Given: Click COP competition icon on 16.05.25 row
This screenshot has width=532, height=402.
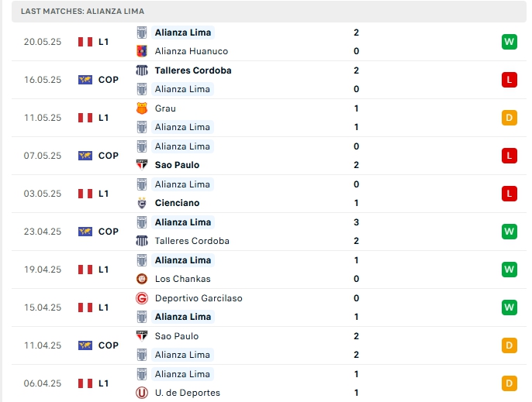Looking at the screenshot, I should pyautogui.click(x=85, y=80).
